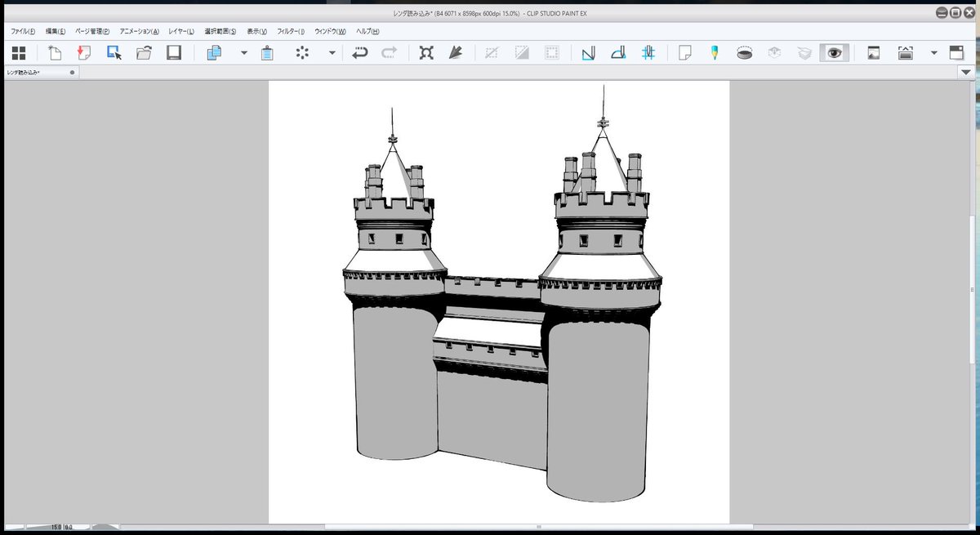Expand dropdown arrow beside the loading-dots icon
Viewport: 980px width, 535px height.
pyautogui.click(x=332, y=53)
